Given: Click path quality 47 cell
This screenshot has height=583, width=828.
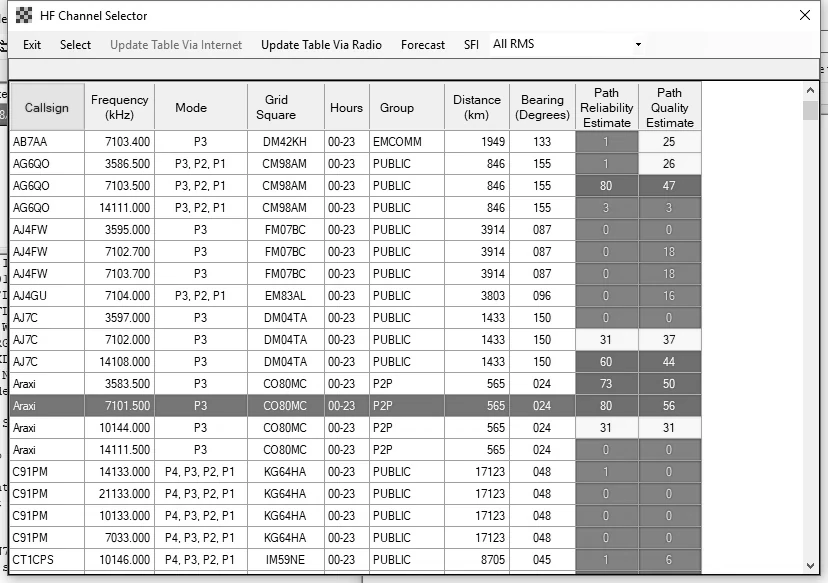Looking at the screenshot, I should point(670,186).
